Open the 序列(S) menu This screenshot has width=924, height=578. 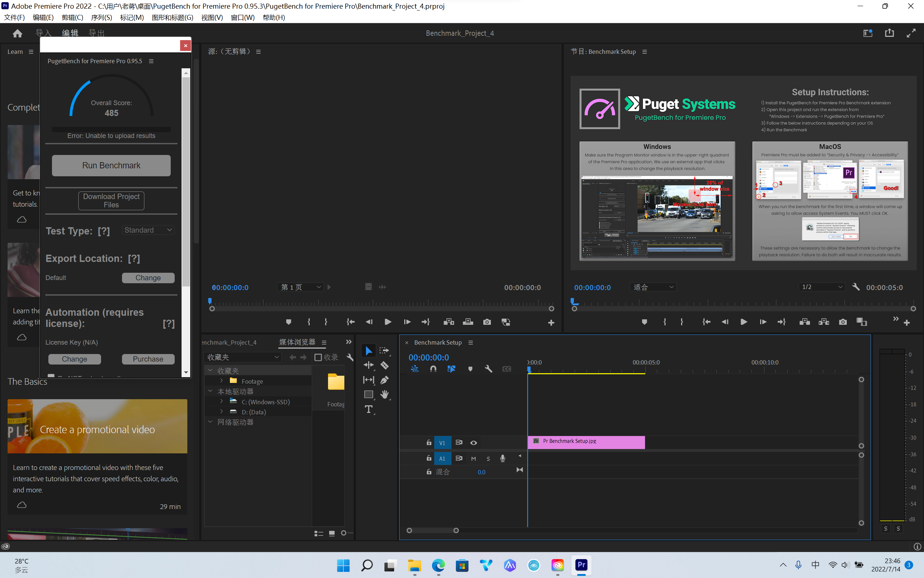101,18
